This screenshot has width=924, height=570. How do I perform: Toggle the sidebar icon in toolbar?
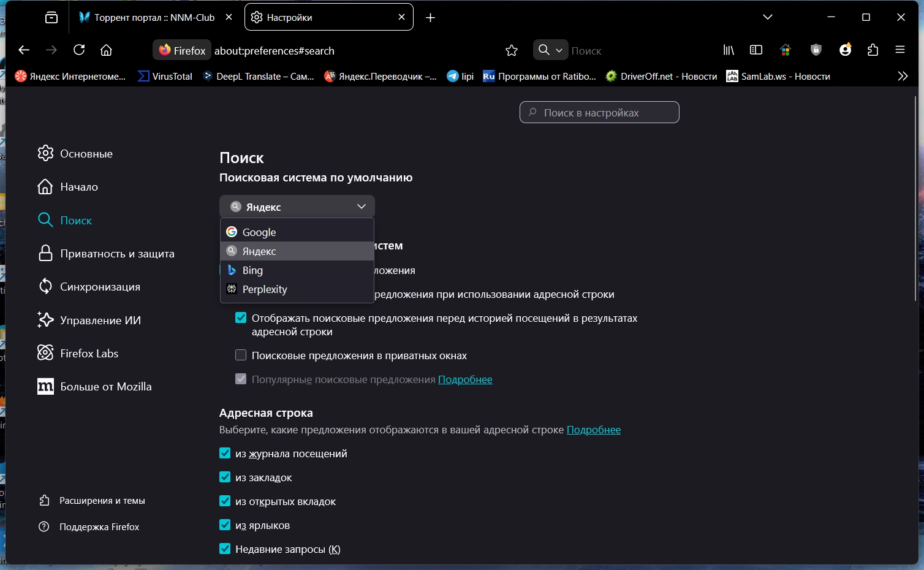tap(756, 50)
